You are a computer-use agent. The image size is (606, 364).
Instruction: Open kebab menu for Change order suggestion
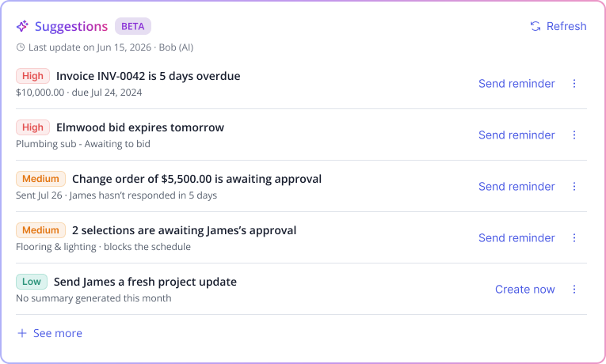point(574,187)
